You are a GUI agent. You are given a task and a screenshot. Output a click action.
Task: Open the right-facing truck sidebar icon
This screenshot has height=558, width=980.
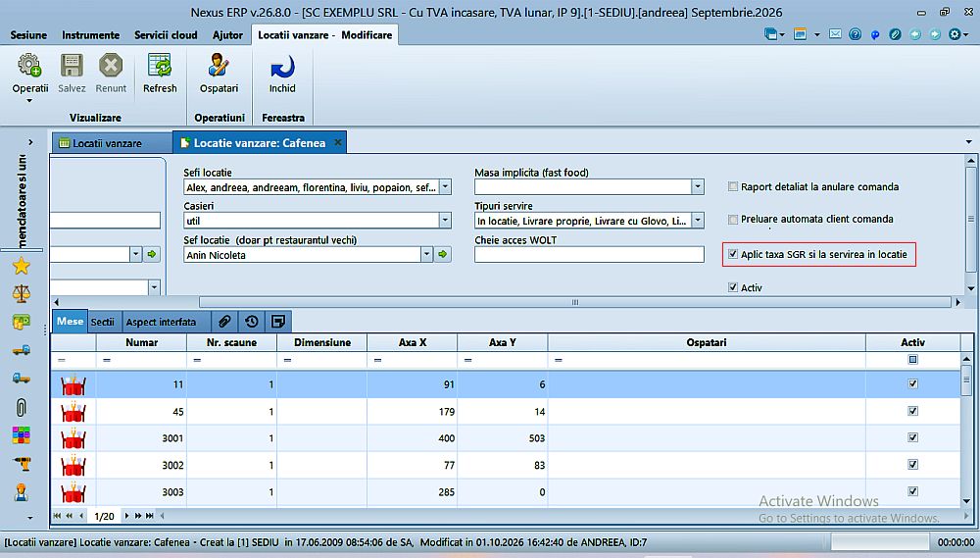22,350
